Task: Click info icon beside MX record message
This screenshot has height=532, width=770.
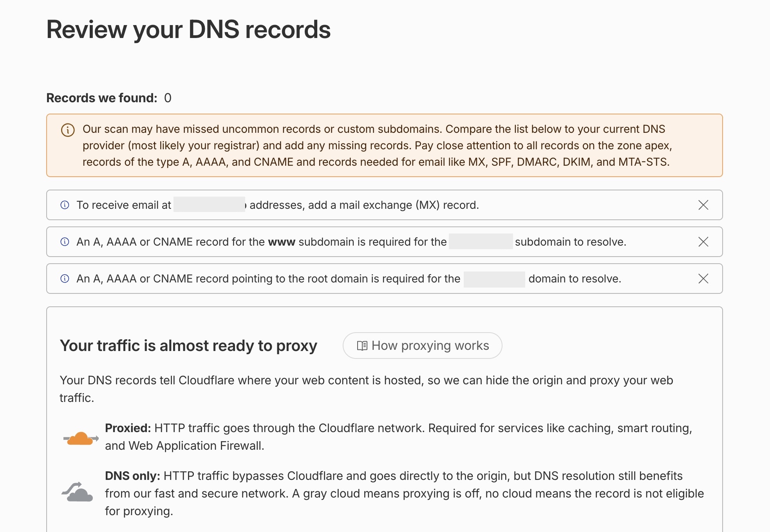Action: tap(65, 205)
